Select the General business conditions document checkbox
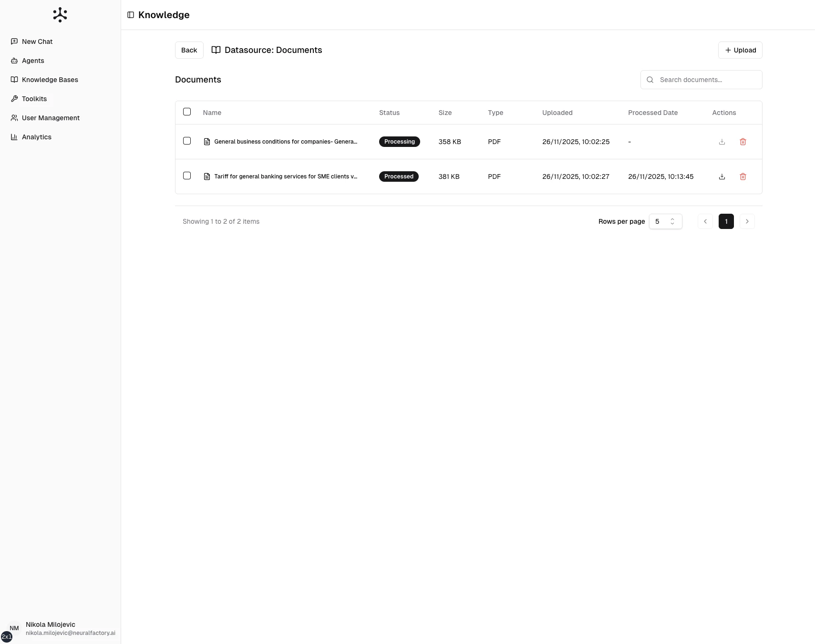815x644 pixels. coord(187,141)
